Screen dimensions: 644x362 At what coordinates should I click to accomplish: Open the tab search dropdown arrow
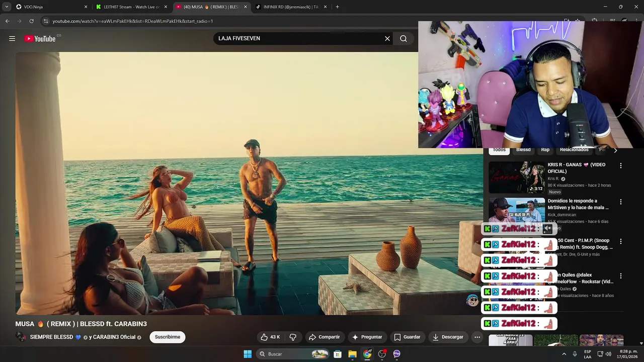coord(7,7)
